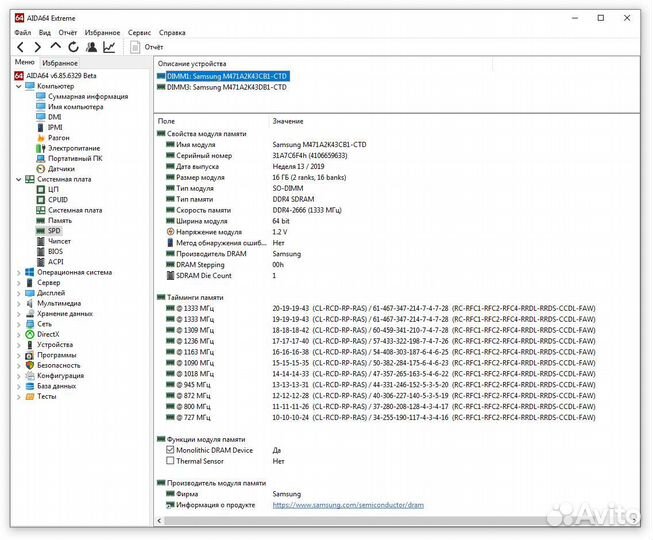Open the samsung.com semiconductor dram link

click(x=348, y=505)
